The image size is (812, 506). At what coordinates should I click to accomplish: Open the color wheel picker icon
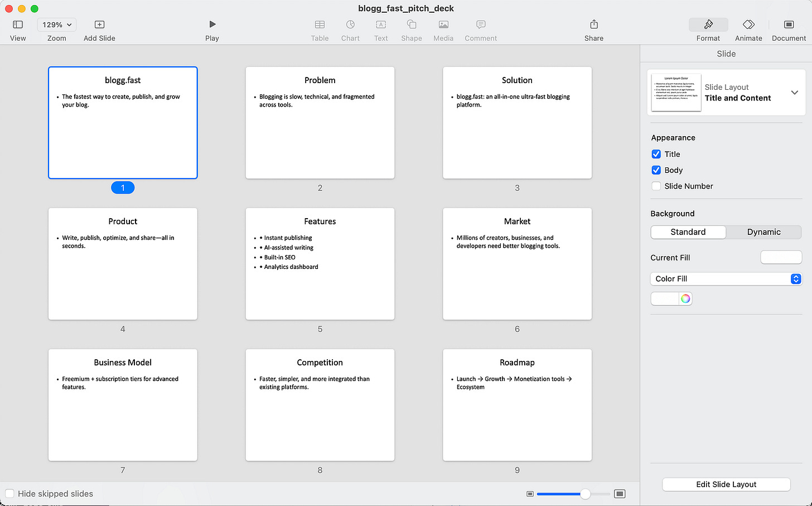(685, 298)
